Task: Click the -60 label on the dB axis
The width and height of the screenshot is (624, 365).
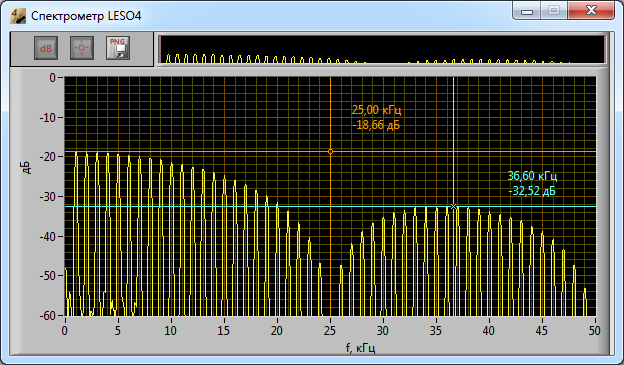Action: point(47,316)
